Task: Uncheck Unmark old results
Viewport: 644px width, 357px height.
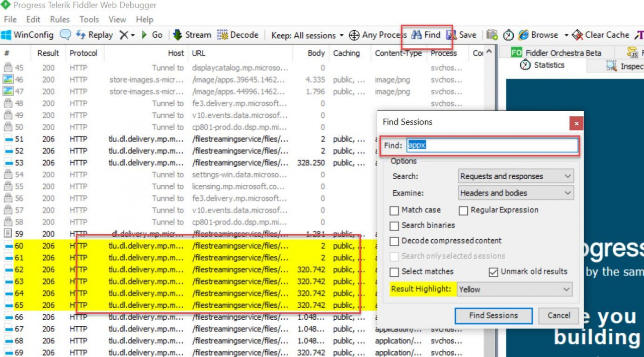Action: (494, 272)
